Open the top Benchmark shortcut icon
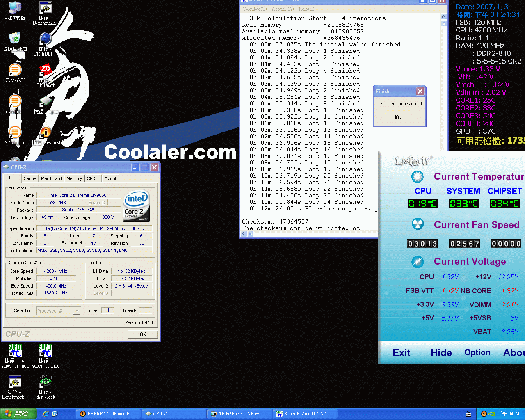Image resolution: width=525 pixels, height=420 pixels. click(45, 13)
